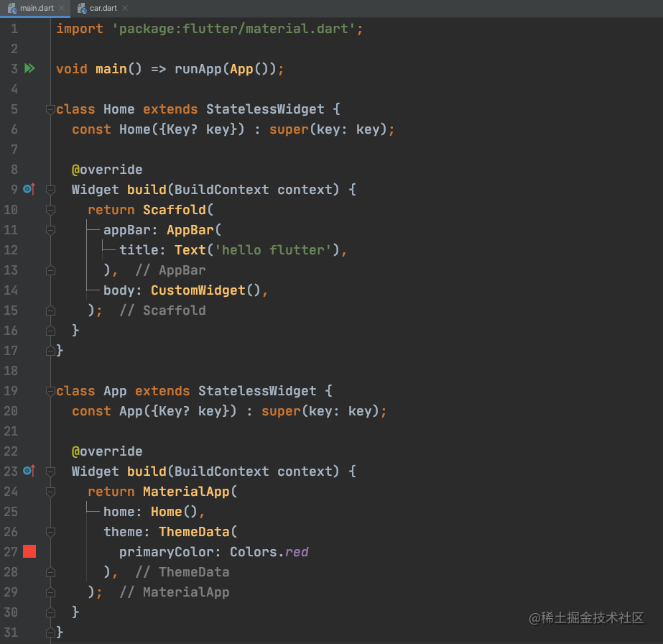Click fold end marker on line 29

pyautogui.click(x=50, y=592)
